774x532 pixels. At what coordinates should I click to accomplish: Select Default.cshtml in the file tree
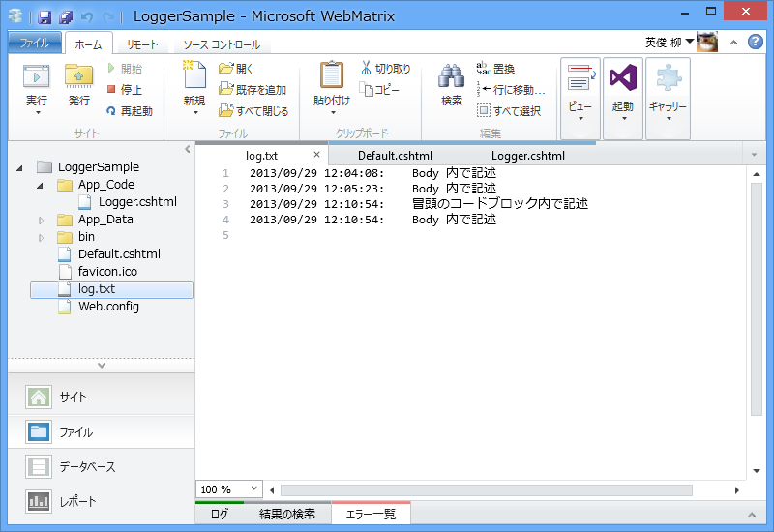click(x=109, y=254)
